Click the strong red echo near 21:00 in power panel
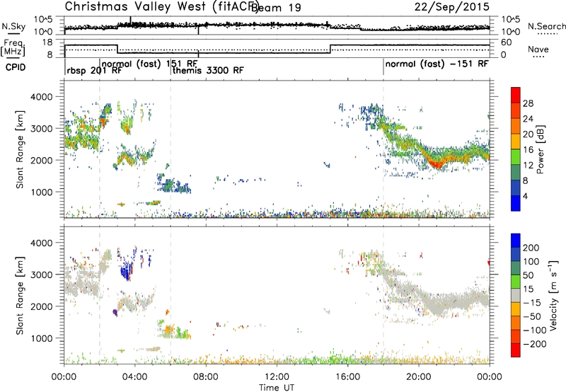 (x=437, y=164)
